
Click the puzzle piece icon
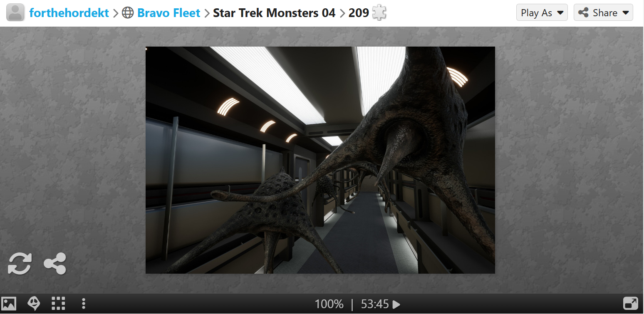(379, 13)
